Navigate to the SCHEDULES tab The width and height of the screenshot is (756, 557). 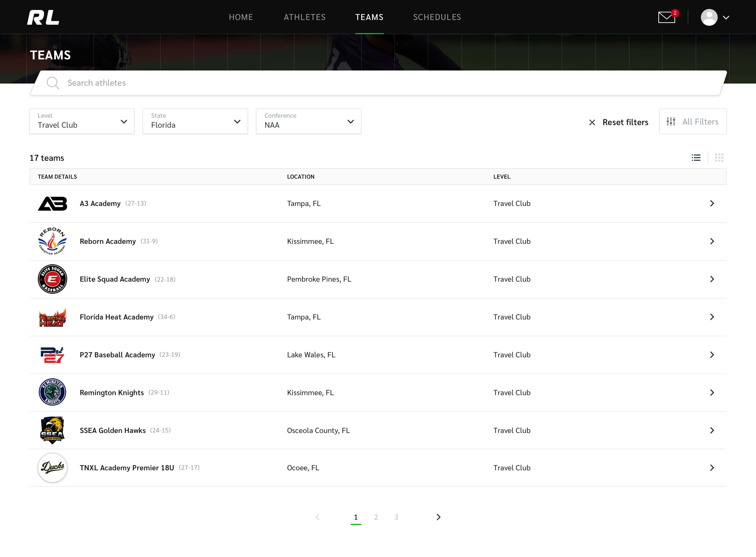437,17
